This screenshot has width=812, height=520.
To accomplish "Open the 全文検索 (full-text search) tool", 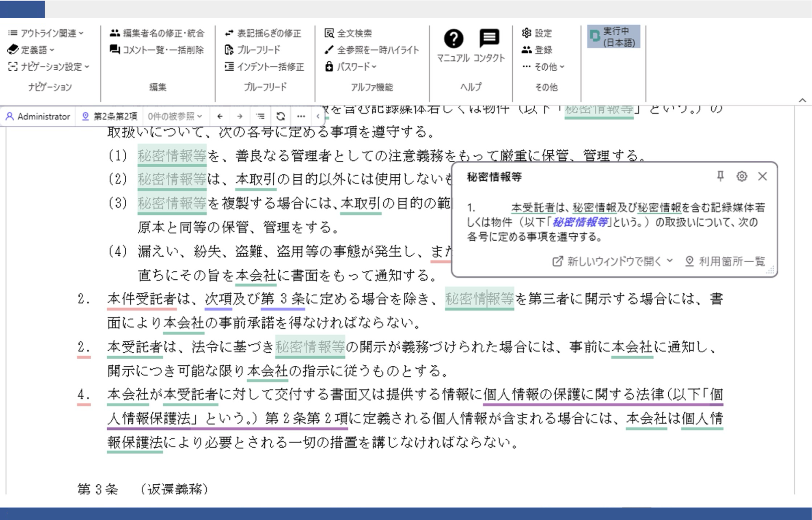I will 354,34.
